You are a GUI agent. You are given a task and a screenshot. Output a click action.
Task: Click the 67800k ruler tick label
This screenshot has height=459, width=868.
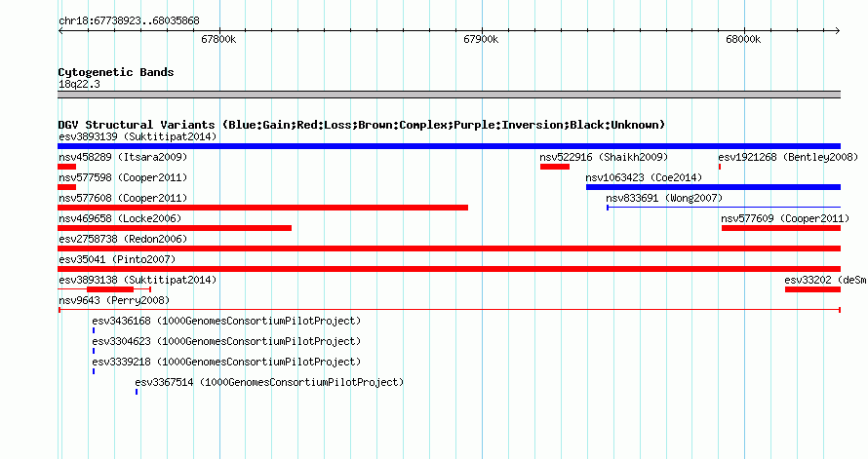coord(218,39)
